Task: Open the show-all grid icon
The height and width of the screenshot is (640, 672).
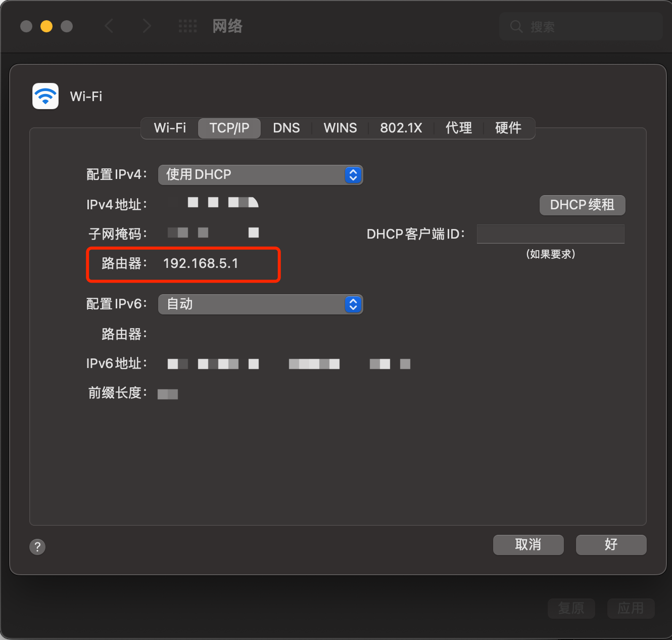Action: (188, 26)
